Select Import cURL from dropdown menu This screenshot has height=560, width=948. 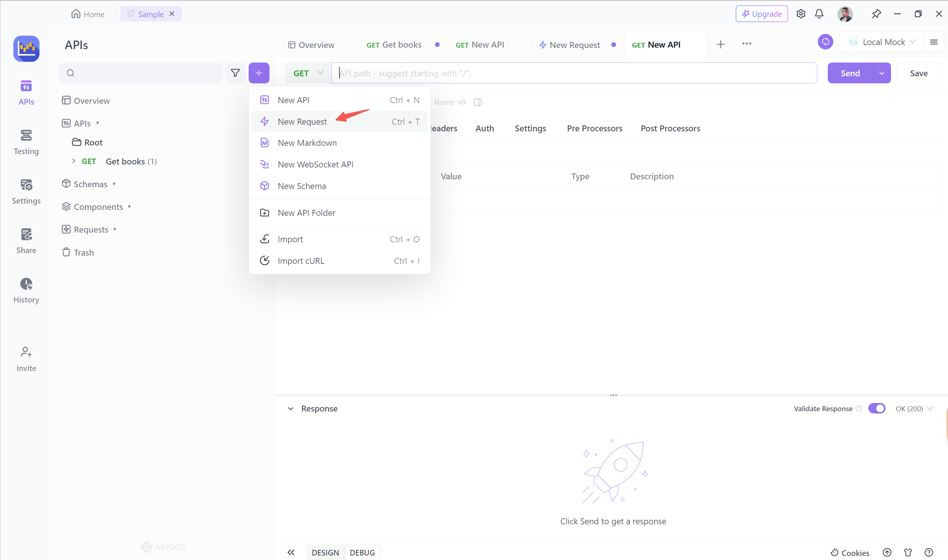(x=301, y=260)
